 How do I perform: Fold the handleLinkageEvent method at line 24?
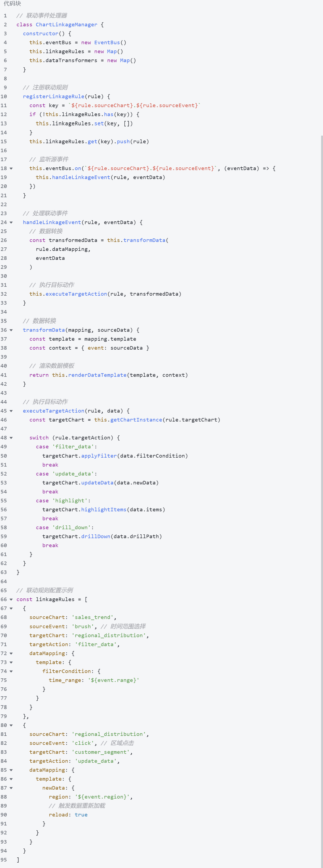pos(11,222)
